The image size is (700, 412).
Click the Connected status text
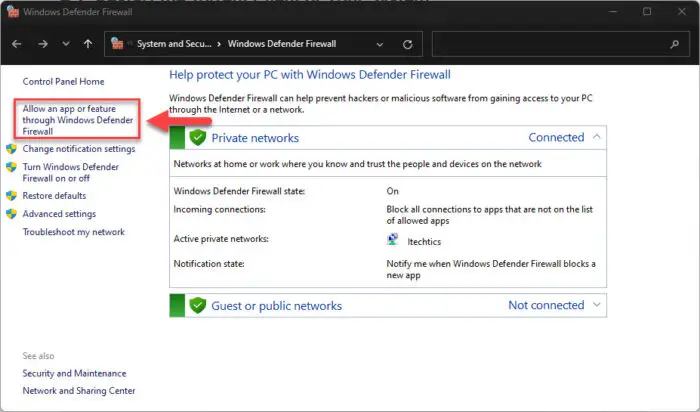(x=556, y=137)
